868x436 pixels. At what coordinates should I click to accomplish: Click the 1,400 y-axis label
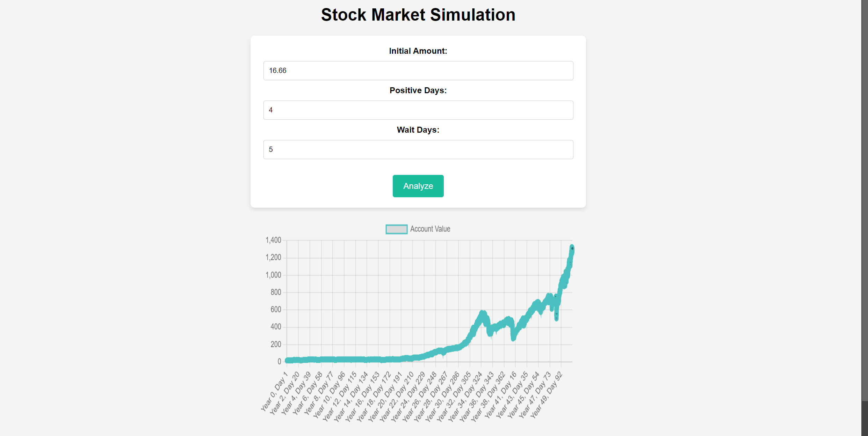[274, 240]
